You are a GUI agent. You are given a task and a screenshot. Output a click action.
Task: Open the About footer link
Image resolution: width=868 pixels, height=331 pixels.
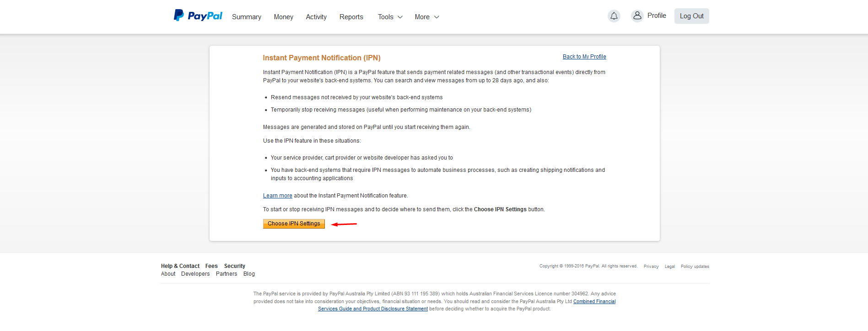point(168,274)
